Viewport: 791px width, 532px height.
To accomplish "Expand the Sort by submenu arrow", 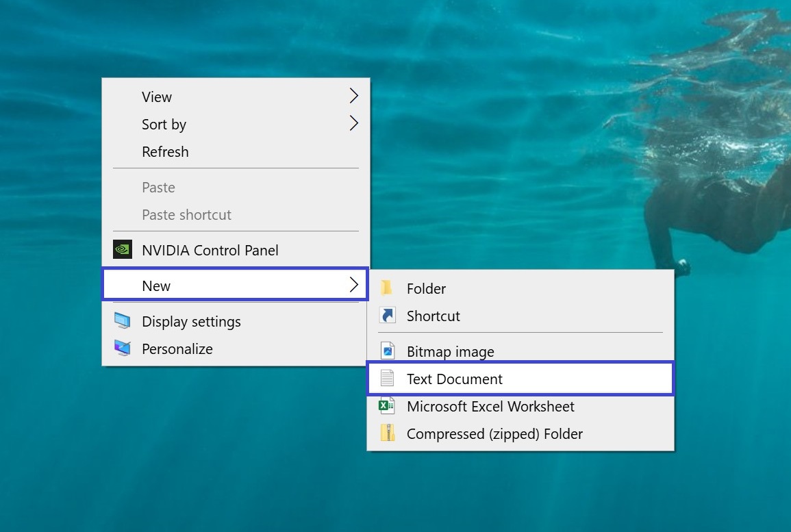I will pos(353,123).
